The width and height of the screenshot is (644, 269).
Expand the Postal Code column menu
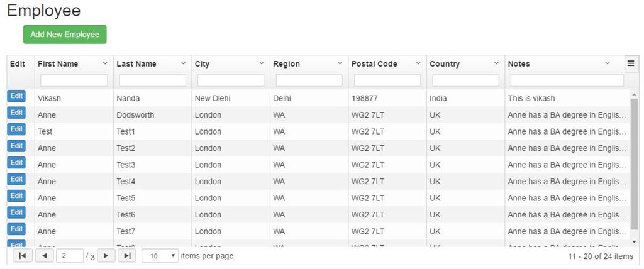(418, 63)
